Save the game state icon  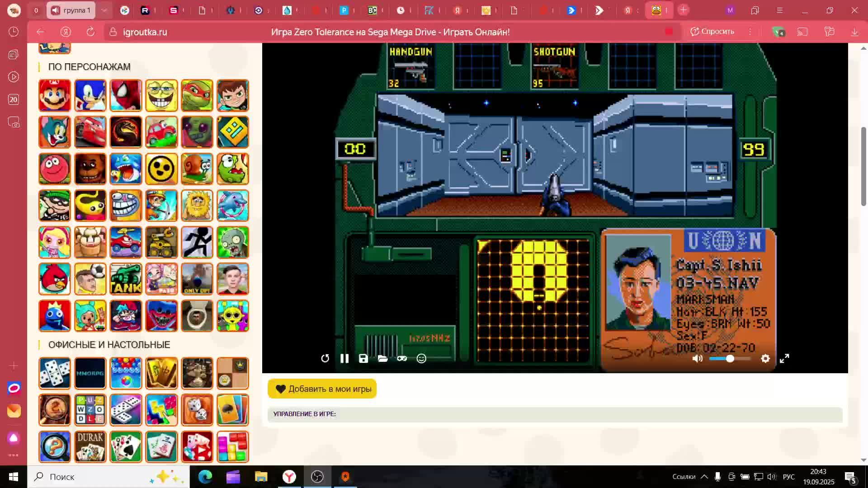coord(363,359)
